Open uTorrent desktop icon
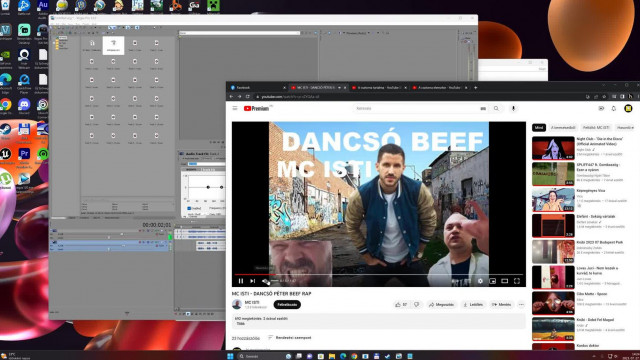Image resolution: width=640 pixels, height=360 pixels. tap(6, 180)
